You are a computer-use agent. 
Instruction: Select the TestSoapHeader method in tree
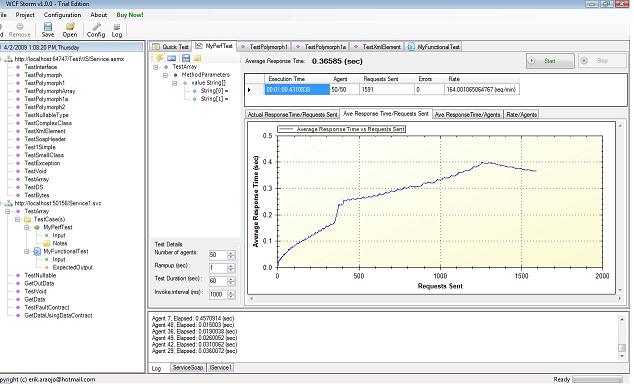[x=45, y=139]
